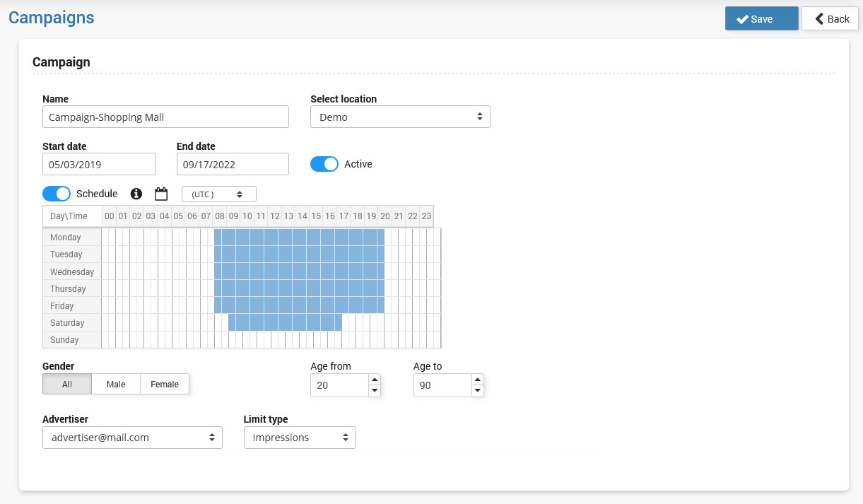Select the Male gender option
Image resolution: width=863 pixels, height=504 pixels.
pos(116,384)
